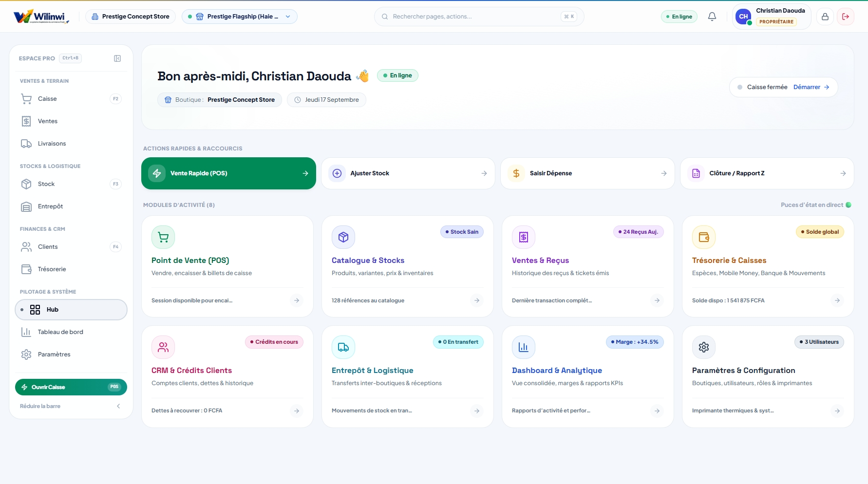Open Caisse in the sidebar
The width and height of the screenshot is (868, 484).
point(71,99)
